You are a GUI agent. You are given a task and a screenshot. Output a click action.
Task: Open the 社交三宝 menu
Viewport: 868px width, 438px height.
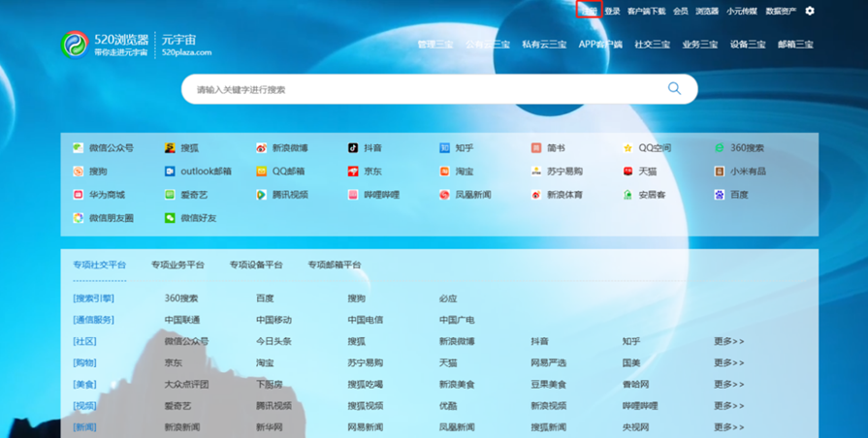click(x=652, y=45)
